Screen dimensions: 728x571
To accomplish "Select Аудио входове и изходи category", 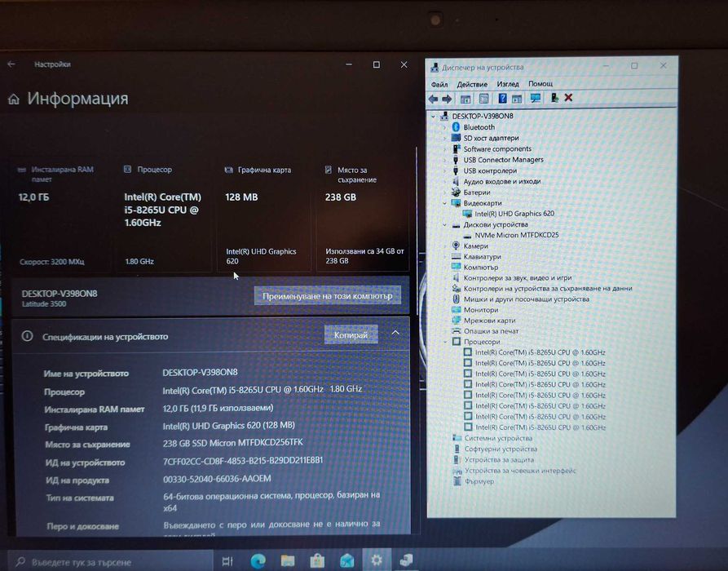I will [x=502, y=181].
